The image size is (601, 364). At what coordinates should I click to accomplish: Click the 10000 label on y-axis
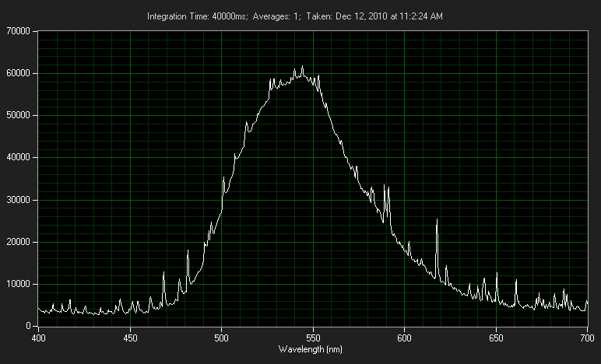pos(17,285)
